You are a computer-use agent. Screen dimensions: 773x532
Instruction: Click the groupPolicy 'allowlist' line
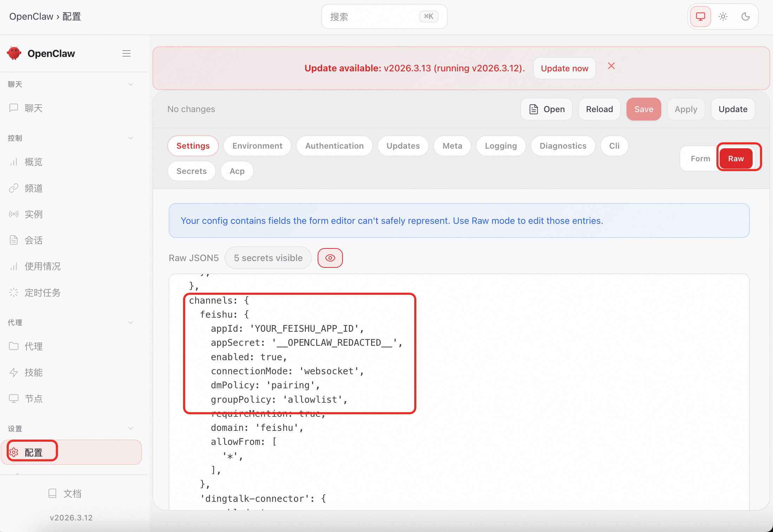point(279,400)
